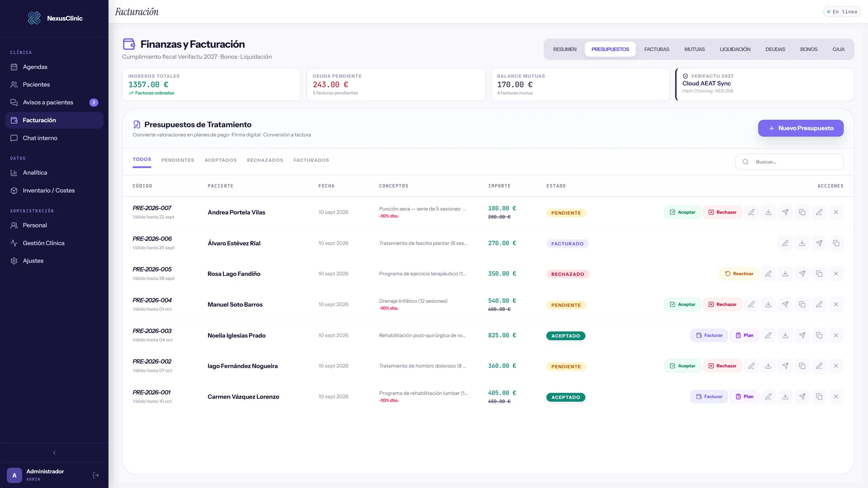Open Ajustes settings

click(x=54, y=261)
